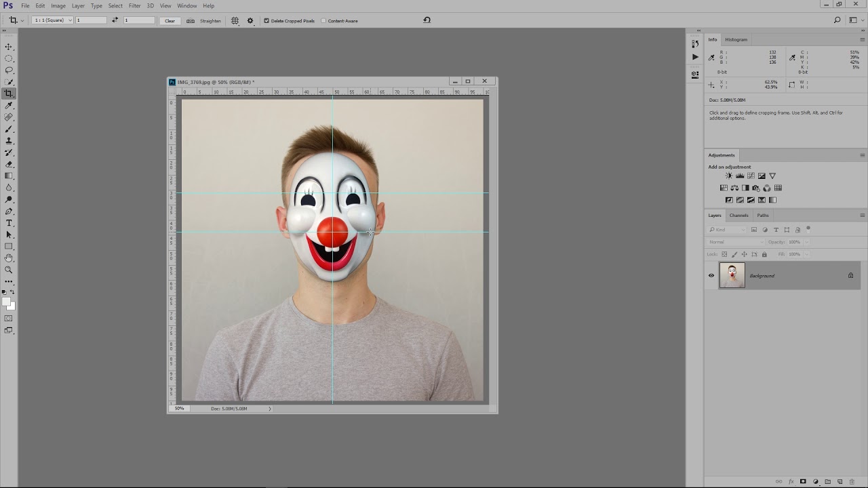Click the Background layer thumbnail
Image resolution: width=868 pixels, height=488 pixels.
[732, 276]
